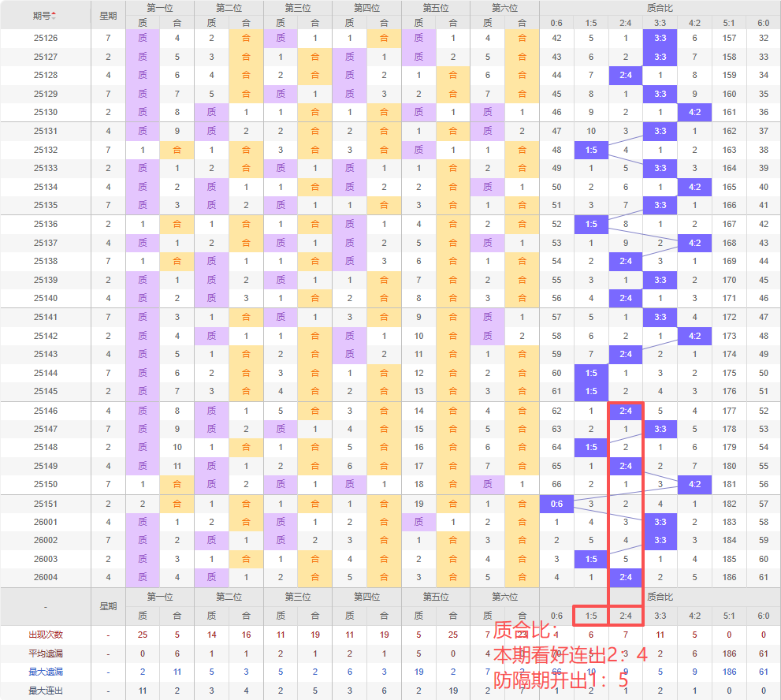Viewport: 781px width, 700px height.
Task: Click the blue 最大遗漏 row label
Action: pyautogui.click(x=46, y=672)
